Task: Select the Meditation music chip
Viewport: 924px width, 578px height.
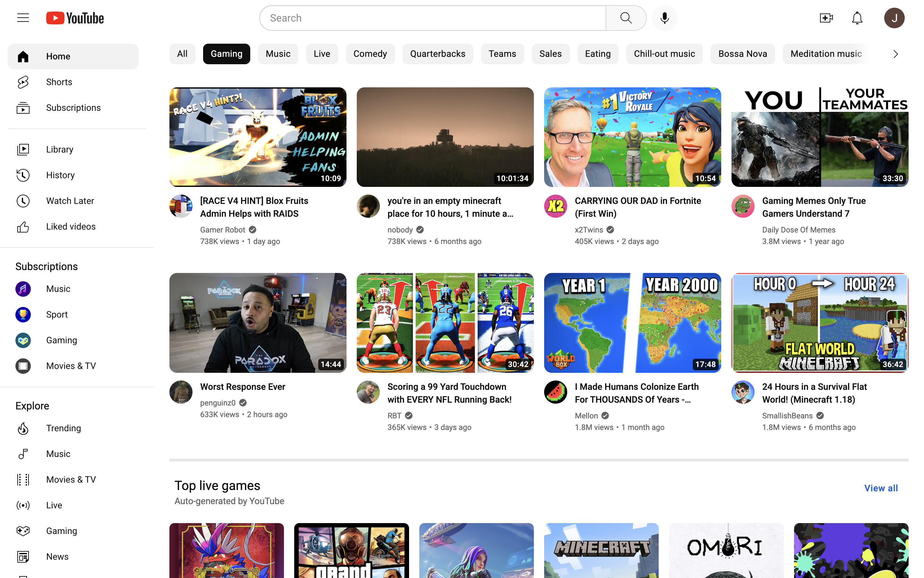Action: (826, 54)
